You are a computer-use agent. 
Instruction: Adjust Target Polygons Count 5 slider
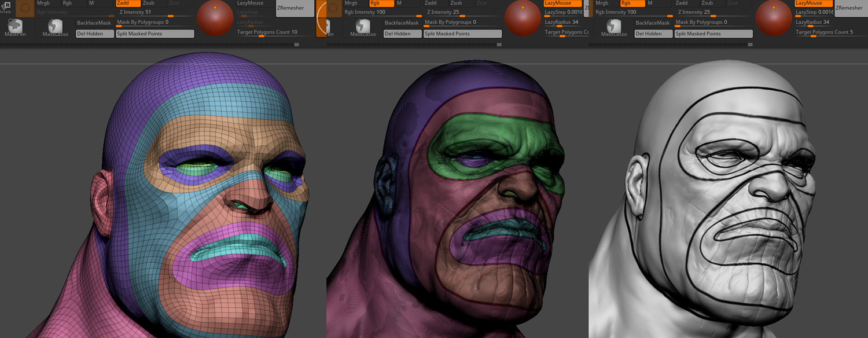point(830,33)
